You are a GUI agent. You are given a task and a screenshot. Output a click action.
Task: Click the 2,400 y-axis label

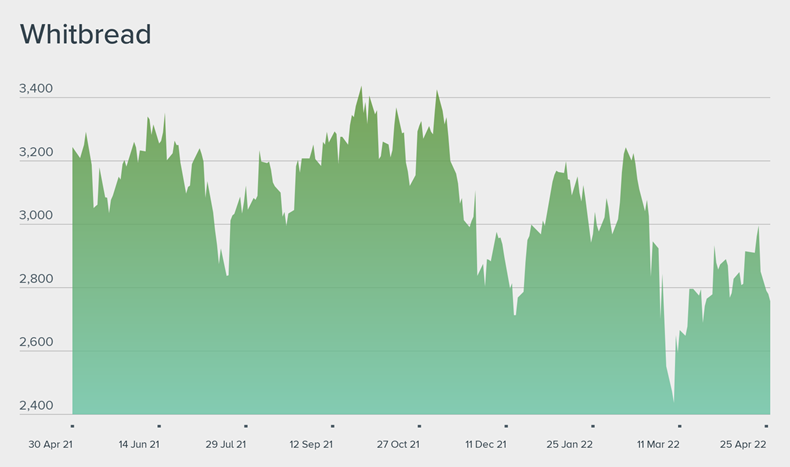click(x=36, y=406)
